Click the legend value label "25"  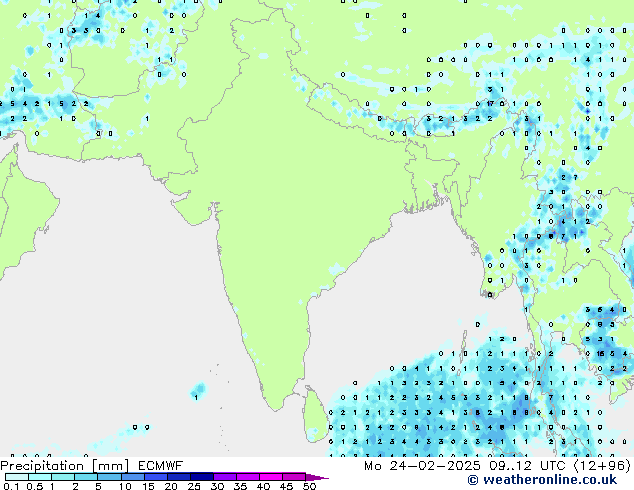coord(194,486)
